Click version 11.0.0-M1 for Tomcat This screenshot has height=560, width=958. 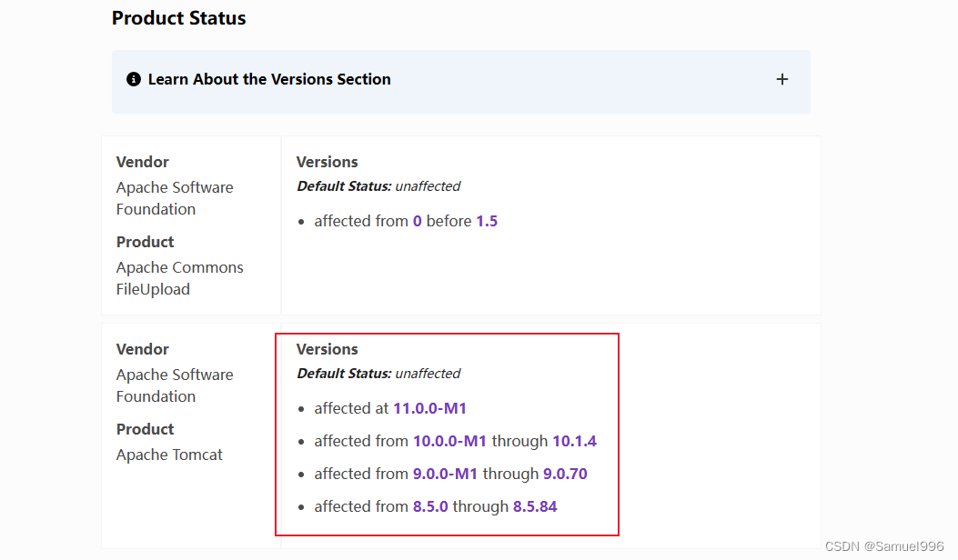click(x=430, y=408)
